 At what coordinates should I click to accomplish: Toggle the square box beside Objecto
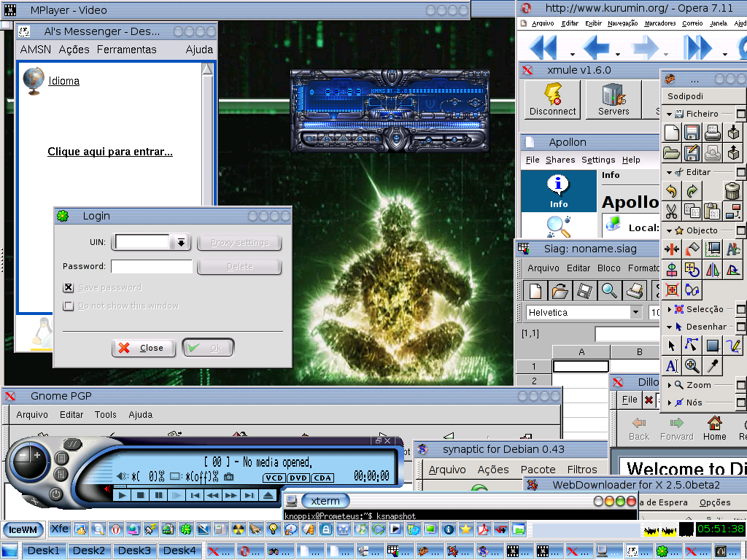click(x=741, y=230)
